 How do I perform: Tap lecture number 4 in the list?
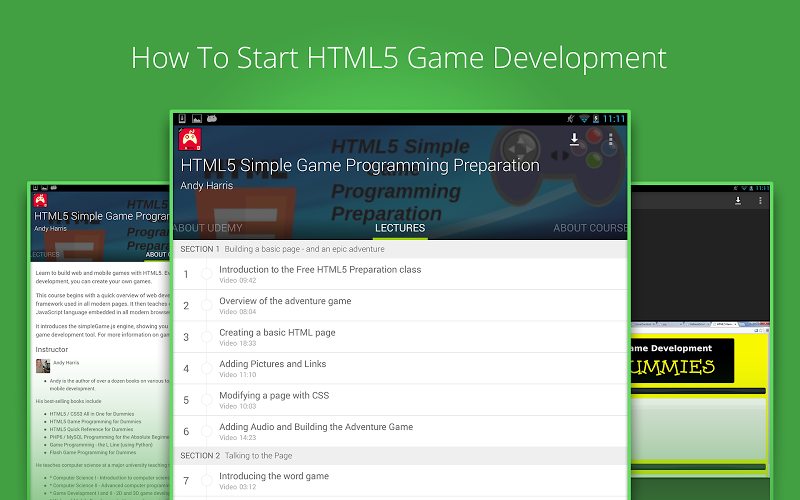pyautogui.click(x=186, y=369)
